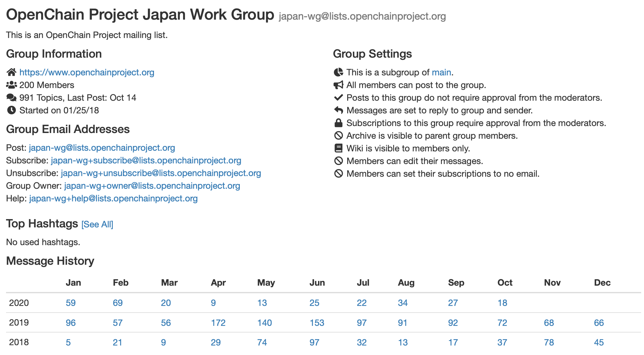Click the 200 Members text
Image resolution: width=644 pixels, height=355 pixels.
tap(47, 85)
